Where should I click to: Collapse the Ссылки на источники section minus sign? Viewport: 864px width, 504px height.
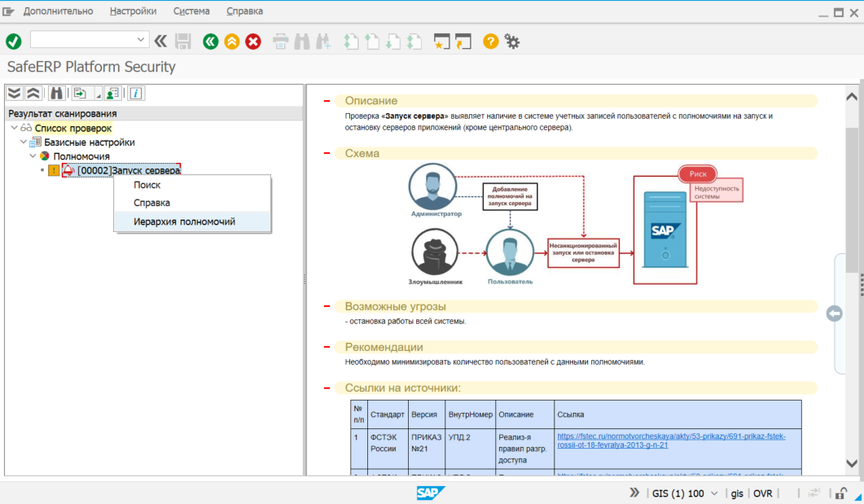pyautogui.click(x=327, y=388)
